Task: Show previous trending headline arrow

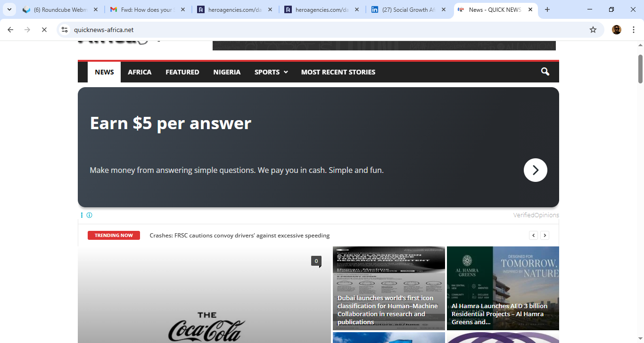Action: [x=533, y=236]
